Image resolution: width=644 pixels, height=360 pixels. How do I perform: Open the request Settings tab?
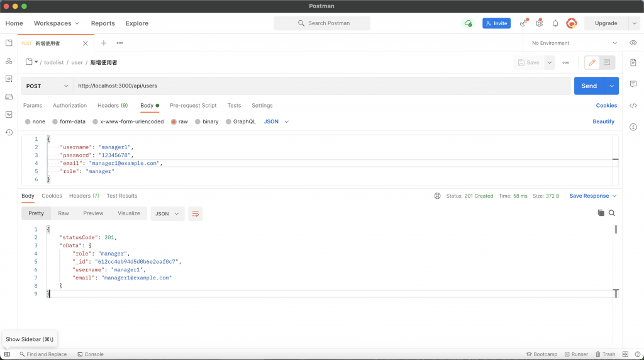pyautogui.click(x=262, y=106)
